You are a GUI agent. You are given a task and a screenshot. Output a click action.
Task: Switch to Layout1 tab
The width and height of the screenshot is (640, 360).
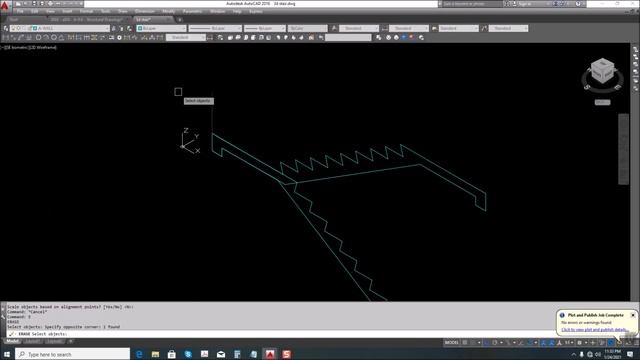point(32,341)
